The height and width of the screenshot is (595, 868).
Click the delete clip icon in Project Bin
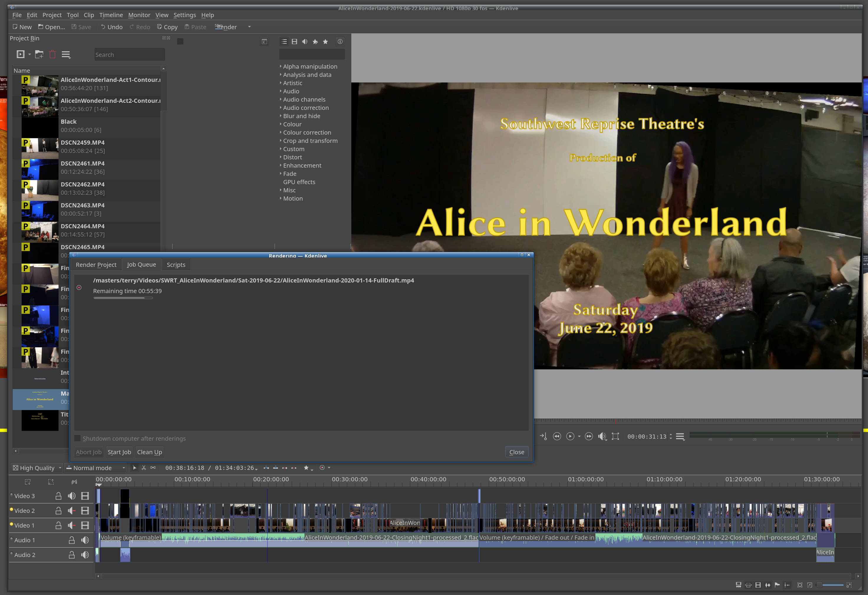(x=52, y=54)
